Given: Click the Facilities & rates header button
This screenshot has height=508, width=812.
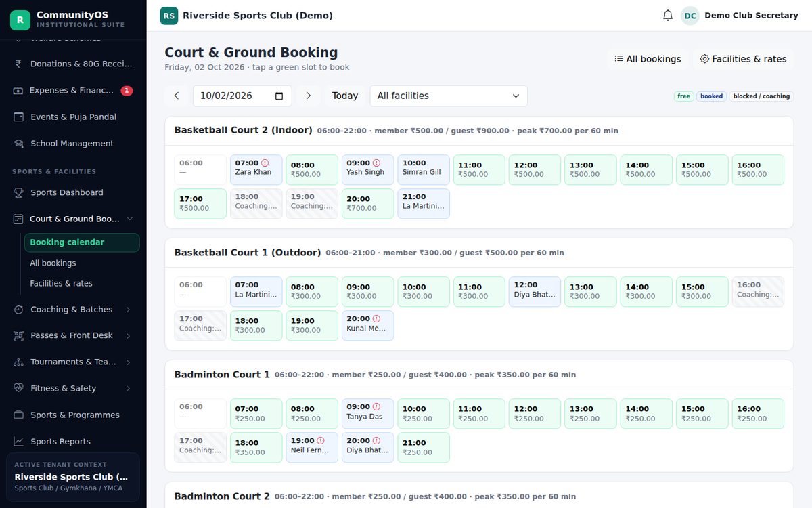Looking at the screenshot, I should point(743,59).
